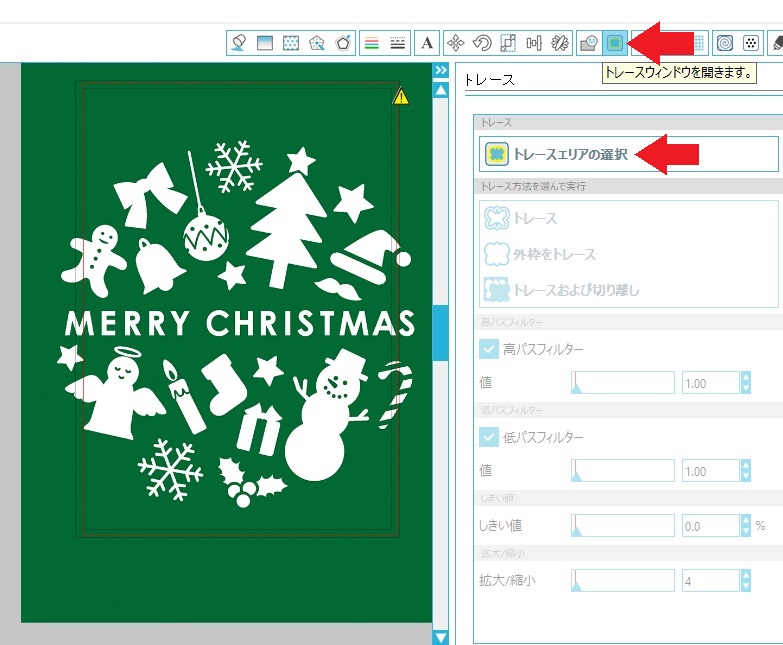
Task: Open the Align panel icon
Action: point(534,43)
